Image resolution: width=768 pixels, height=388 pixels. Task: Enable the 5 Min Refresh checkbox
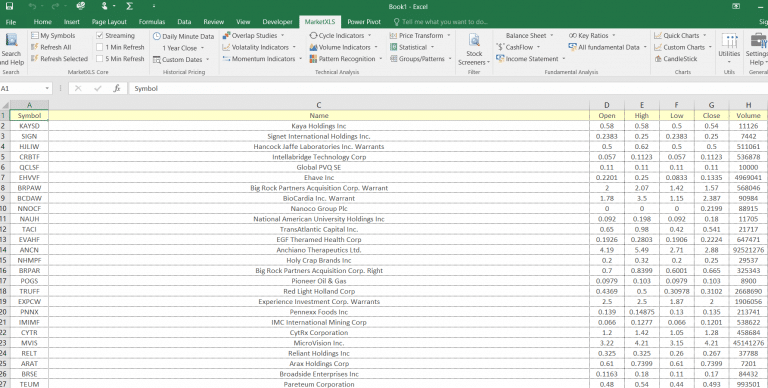(99, 59)
